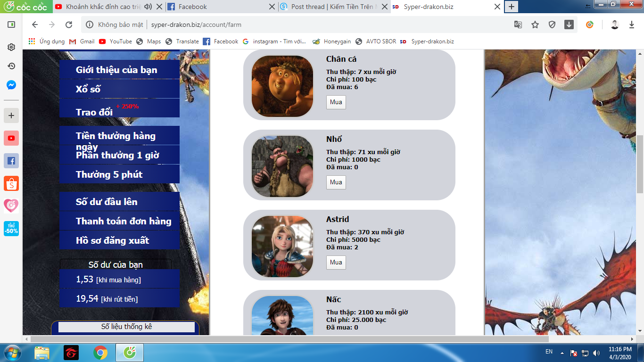Buy the Nhổ character

pos(336,182)
